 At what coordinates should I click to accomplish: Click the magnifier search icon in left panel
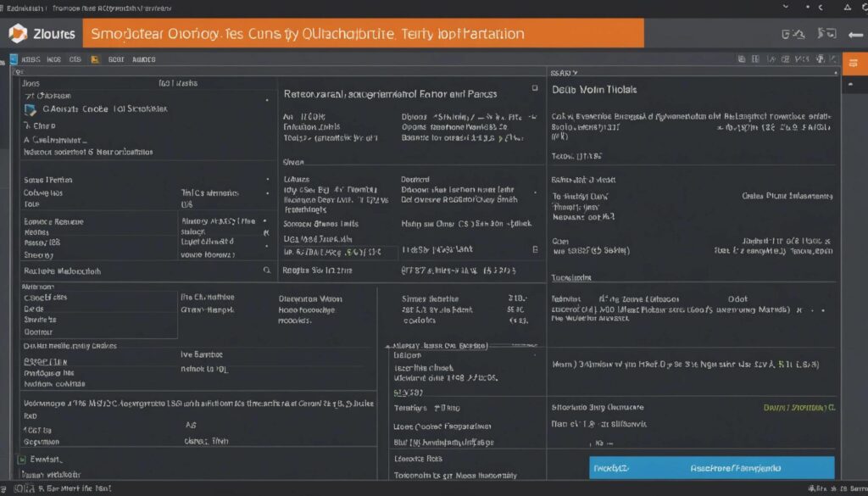point(267,270)
